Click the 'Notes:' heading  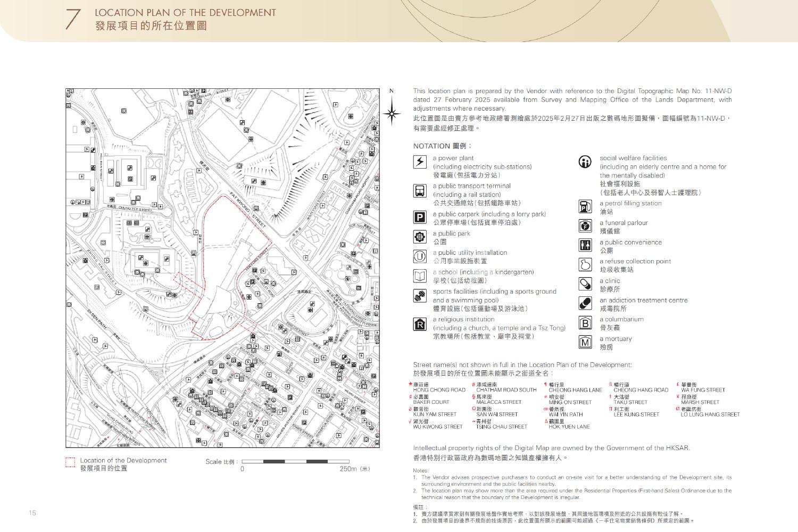coord(421,470)
